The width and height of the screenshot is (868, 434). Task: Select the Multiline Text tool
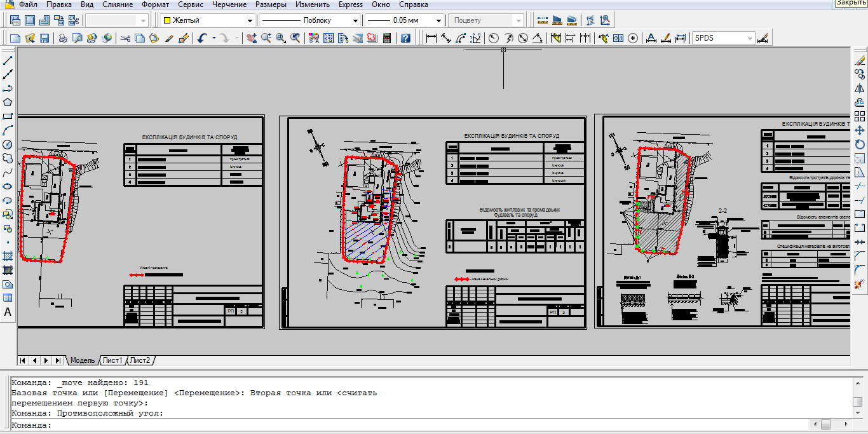pyautogui.click(x=8, y=312)
